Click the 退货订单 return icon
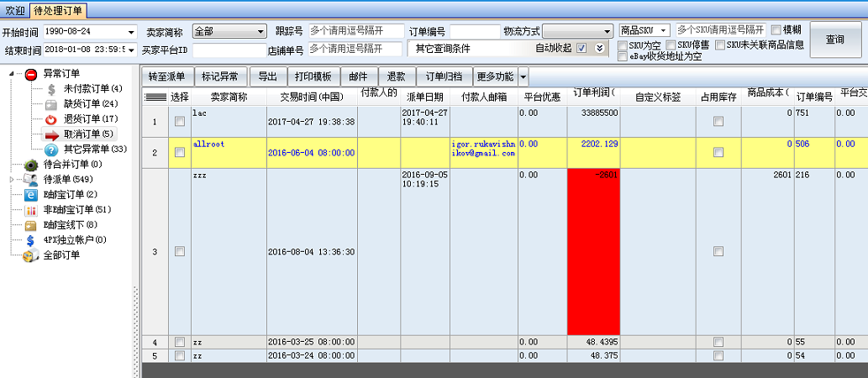Image resolution: width=868 pixels, height=378 pixels. point(51,119)
